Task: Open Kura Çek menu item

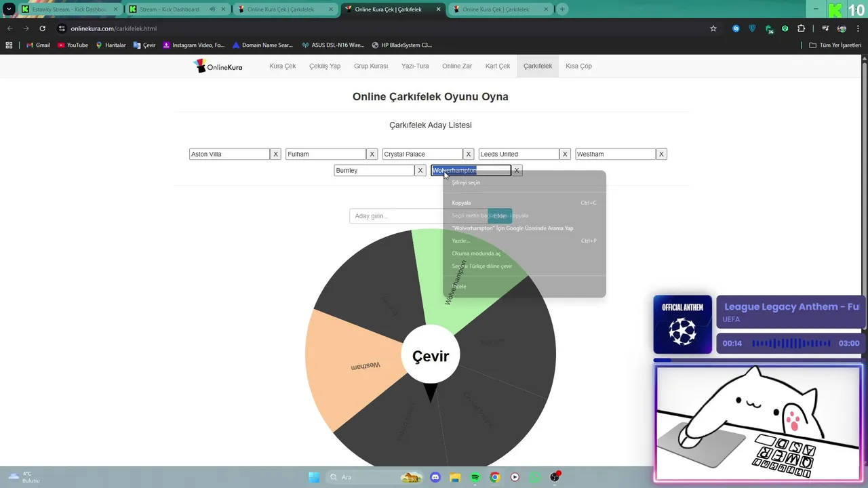Action: [282, 66]
